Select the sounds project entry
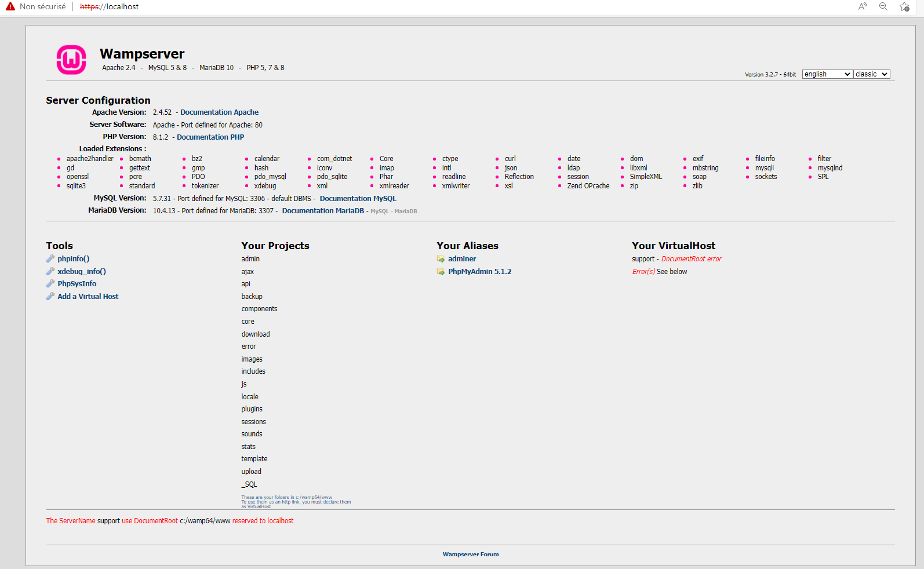The width and height of the screenshot is (924, 569). pyautogui.click(x=252, y=434)
